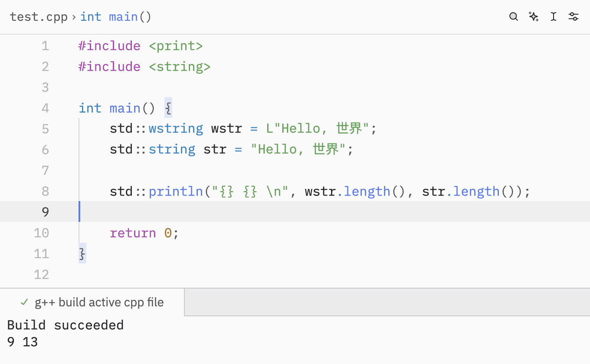Click the int main() breadcrumb symbol

click(115, 17)
